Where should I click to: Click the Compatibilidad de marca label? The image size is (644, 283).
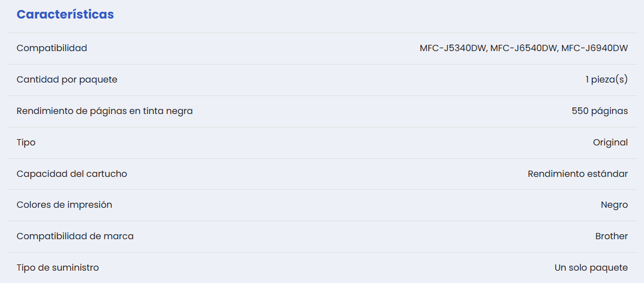point(75,236)
